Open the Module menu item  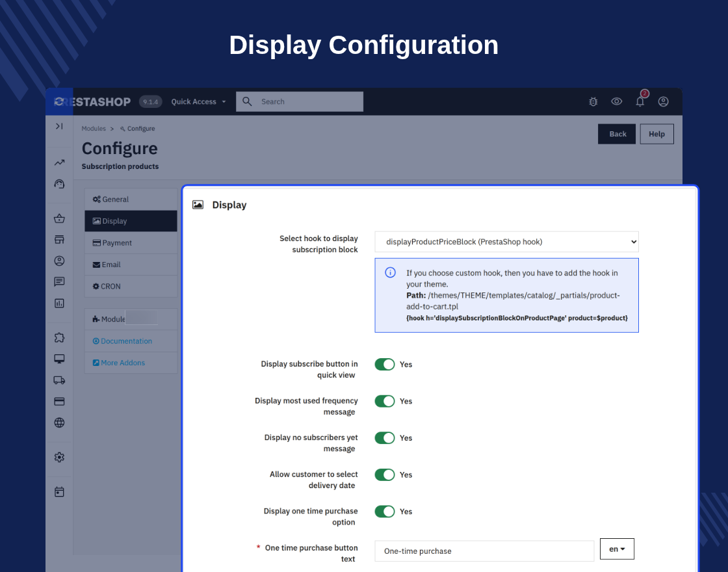click(x=131, y=319)
